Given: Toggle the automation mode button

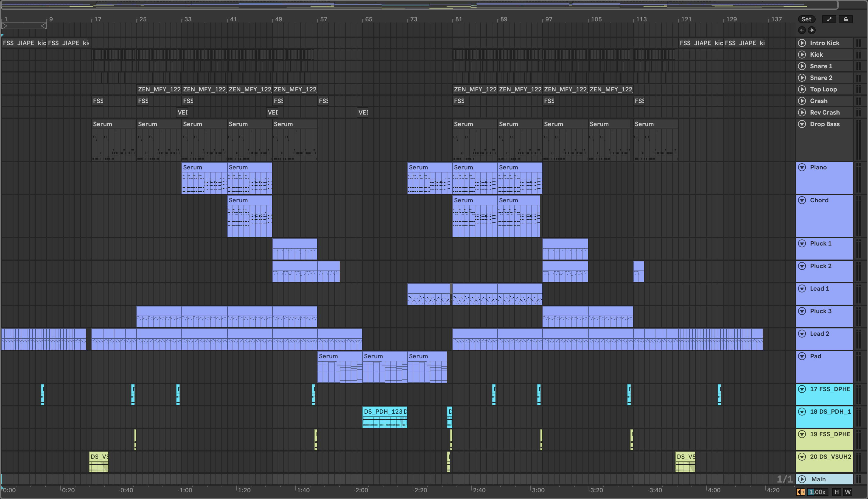Looking at the screenshot, I should coord(829,19).
